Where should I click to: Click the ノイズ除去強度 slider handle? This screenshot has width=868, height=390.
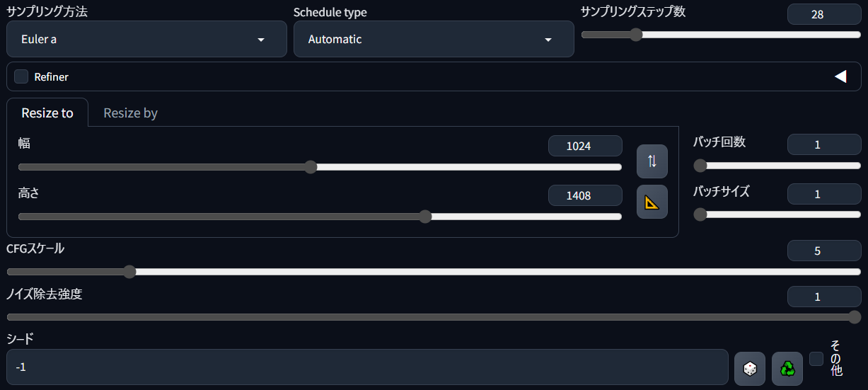pyautogui.click(x=854, y=317)
